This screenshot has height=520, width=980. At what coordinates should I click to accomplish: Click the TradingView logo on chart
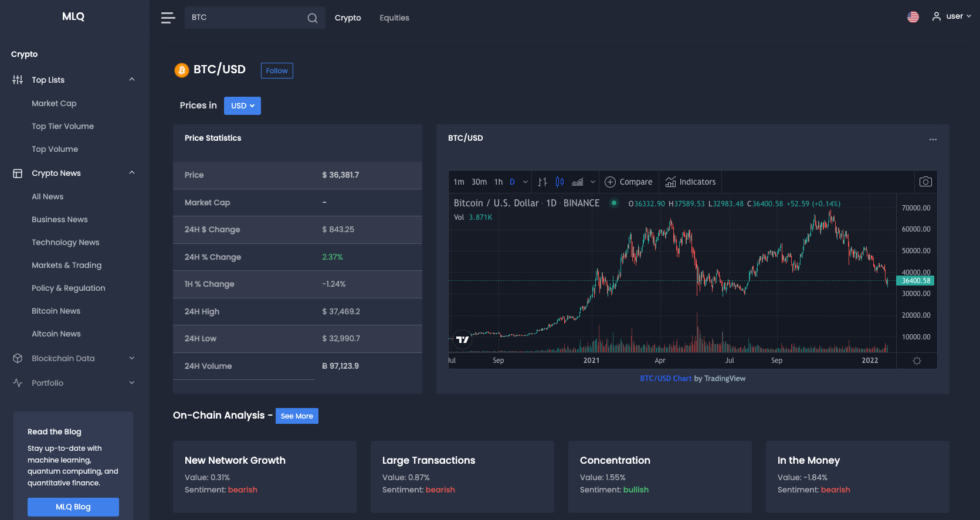(x=463, y=339)
